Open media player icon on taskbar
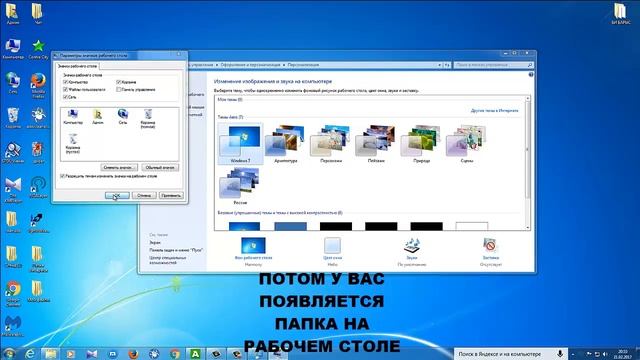Screen dimensions: 640x360 click(x=71, y=354)
